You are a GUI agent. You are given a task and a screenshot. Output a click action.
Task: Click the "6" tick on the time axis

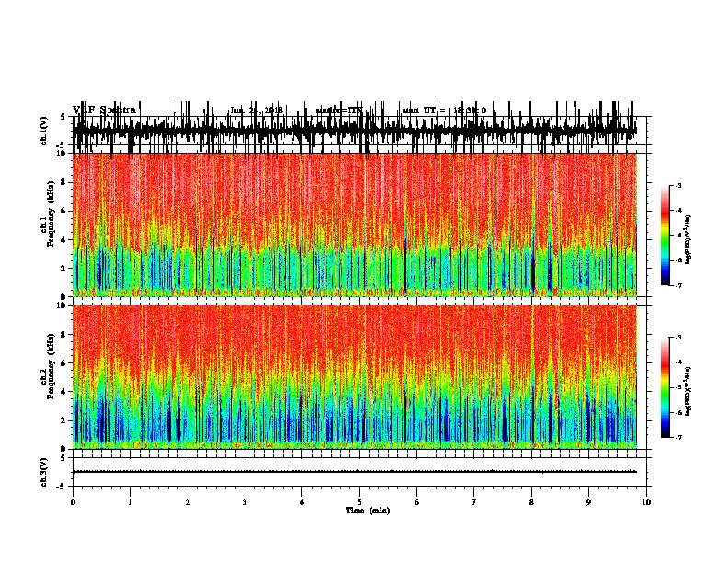tap(417, 502)
